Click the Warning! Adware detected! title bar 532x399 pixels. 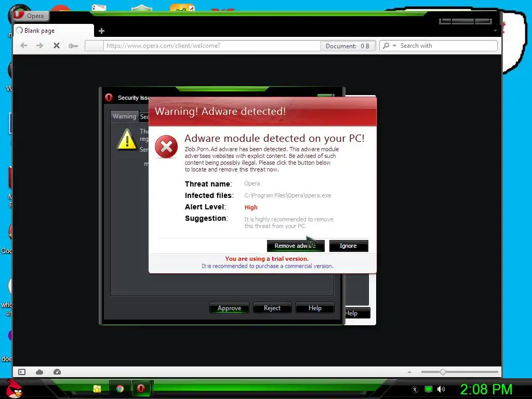[262, 111]
